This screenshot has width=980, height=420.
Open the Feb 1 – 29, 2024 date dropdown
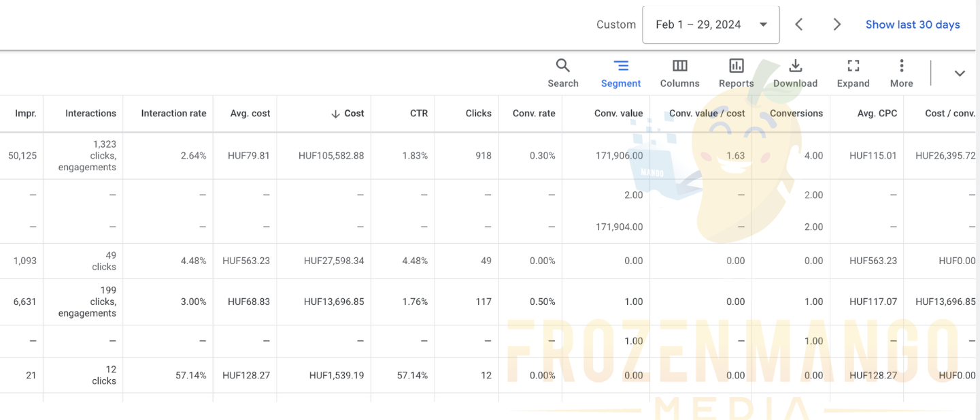pos(711,25)
